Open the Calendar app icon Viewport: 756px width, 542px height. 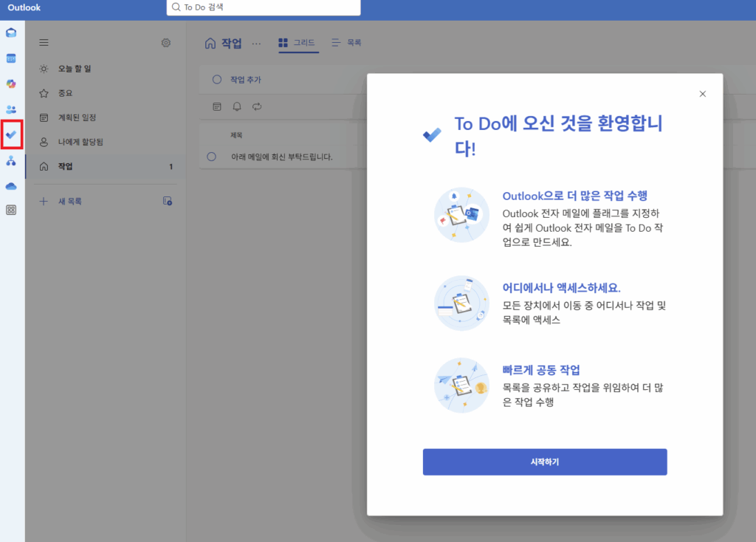click(11, 58)
